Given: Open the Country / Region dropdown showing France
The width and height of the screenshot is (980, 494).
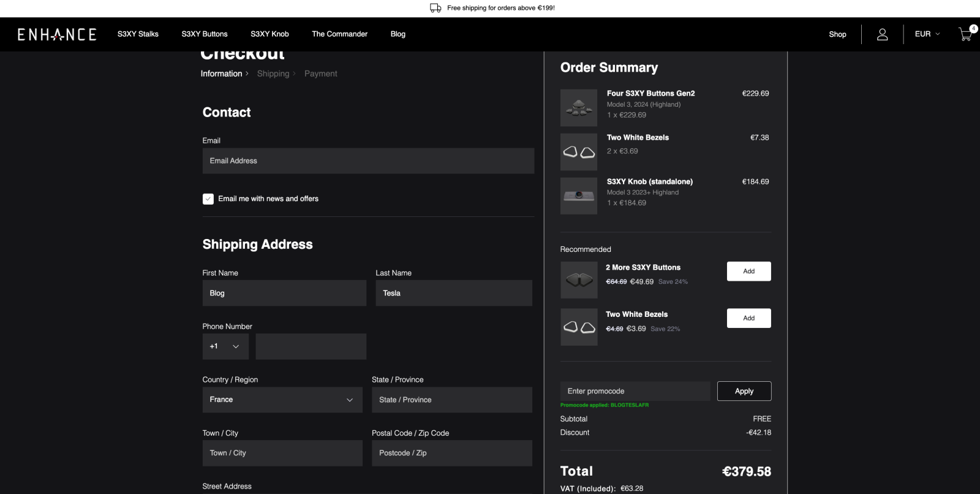Looking at the screenshot, I should [x=282, y=400].
